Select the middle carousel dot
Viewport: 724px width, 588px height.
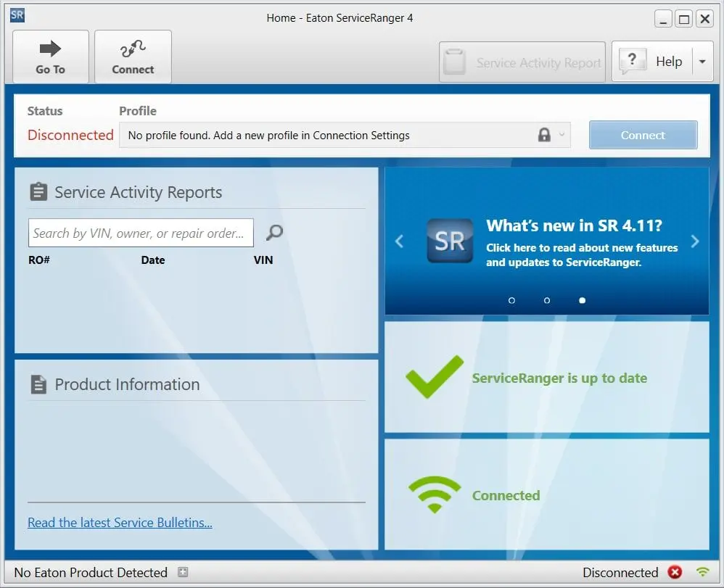pyautogui.click(x=547, y=299)
